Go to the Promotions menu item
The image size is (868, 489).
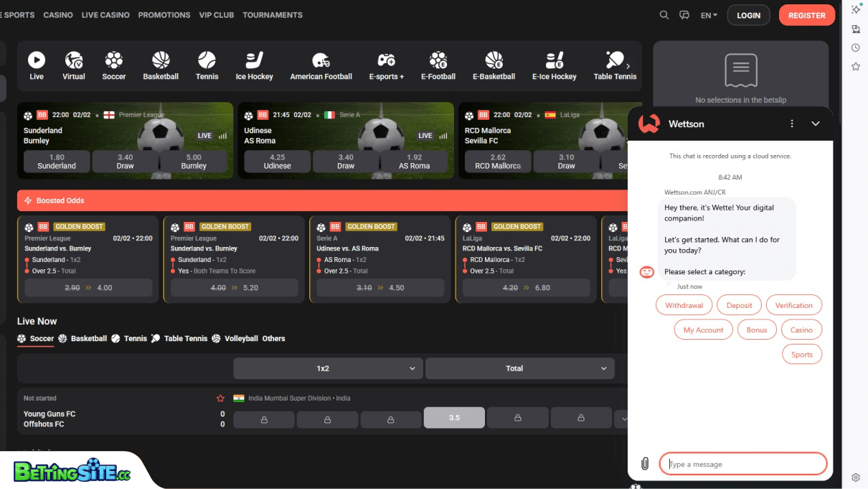[164, 15]
